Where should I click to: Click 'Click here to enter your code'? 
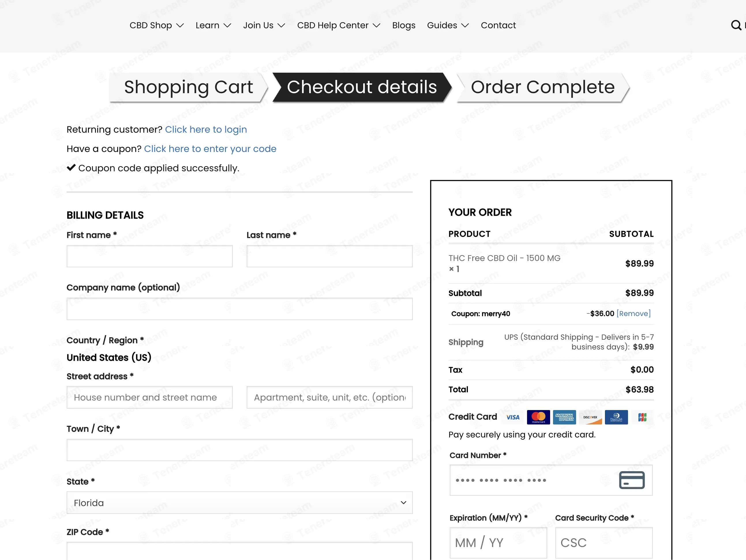pyautogui.click(x=210, y=149)
